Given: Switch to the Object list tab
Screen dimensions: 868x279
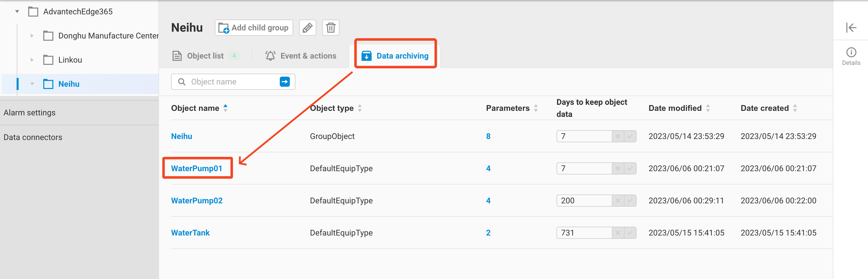Looking at the screenshot, I should coord(205,56).
